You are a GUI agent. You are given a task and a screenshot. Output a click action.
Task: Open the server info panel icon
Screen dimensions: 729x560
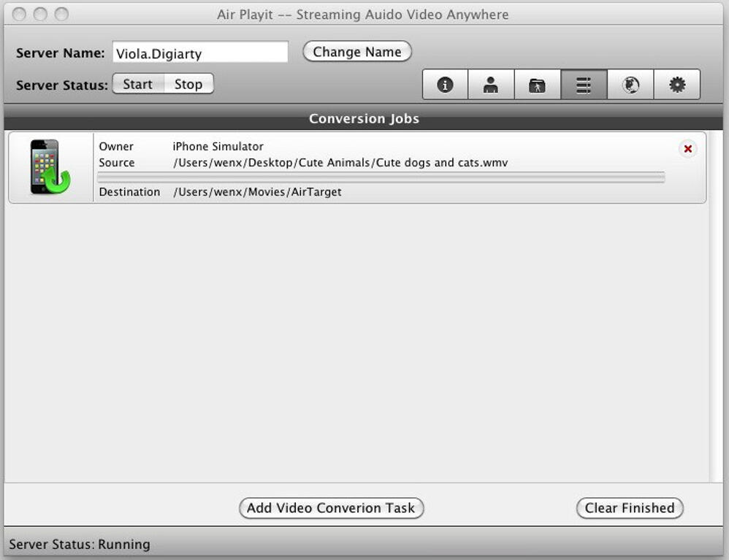tap(445, 85)
